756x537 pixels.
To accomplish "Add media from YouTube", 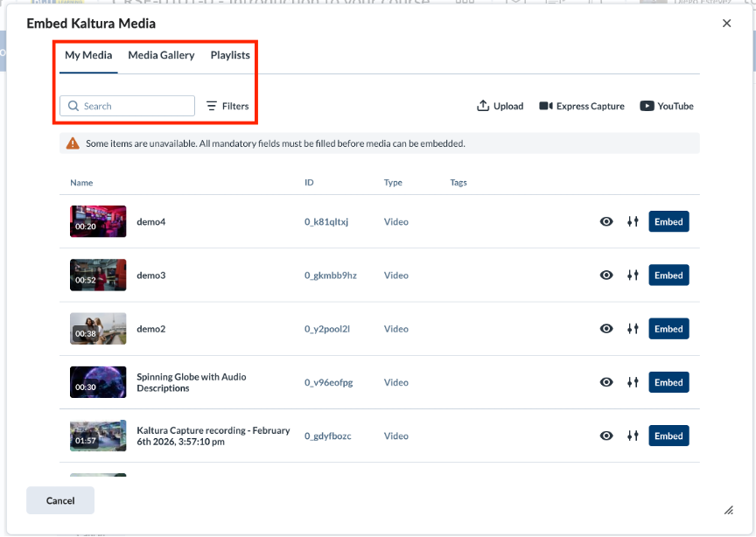I will pos(667,106).
